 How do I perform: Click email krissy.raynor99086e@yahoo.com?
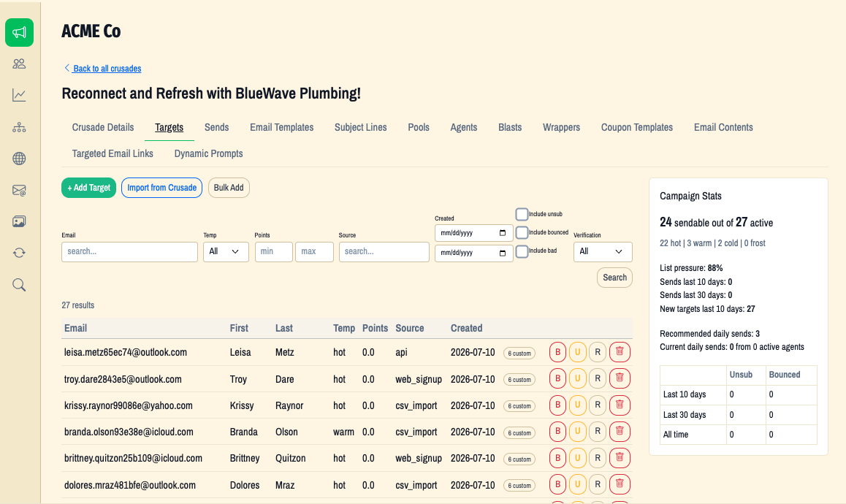[129, 406]
